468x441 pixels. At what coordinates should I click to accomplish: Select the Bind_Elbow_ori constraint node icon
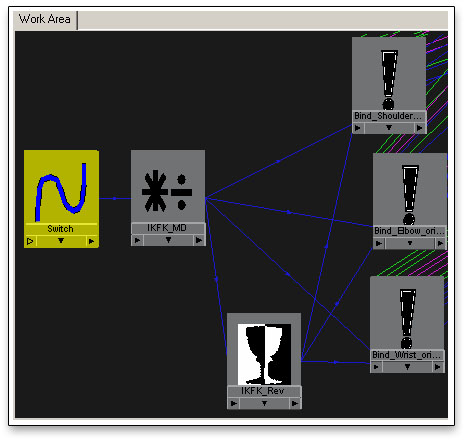click(410, 195)
